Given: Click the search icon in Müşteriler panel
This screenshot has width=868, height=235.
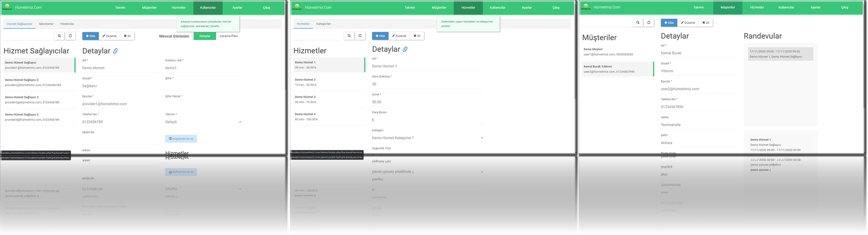Looking at the screenshot, I should coord(638,23).
